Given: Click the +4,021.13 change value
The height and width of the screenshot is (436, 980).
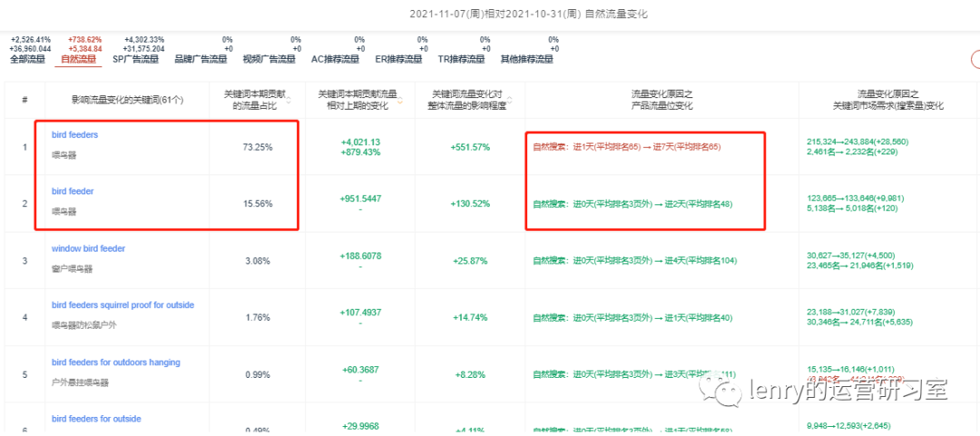Looking at the screenshot, I should point(359,142).
